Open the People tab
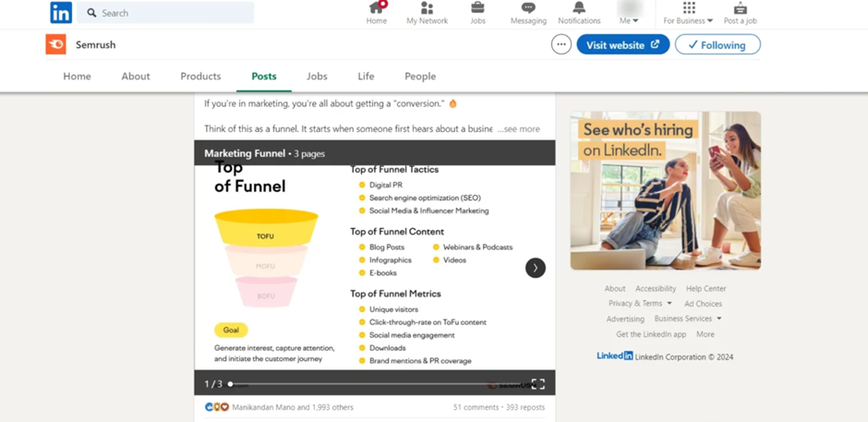 coord(420,77)
